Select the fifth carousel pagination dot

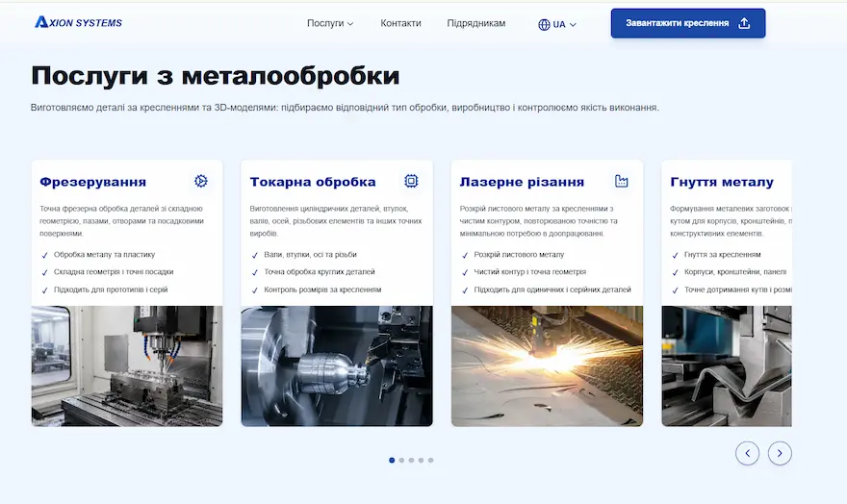point(430,461)
